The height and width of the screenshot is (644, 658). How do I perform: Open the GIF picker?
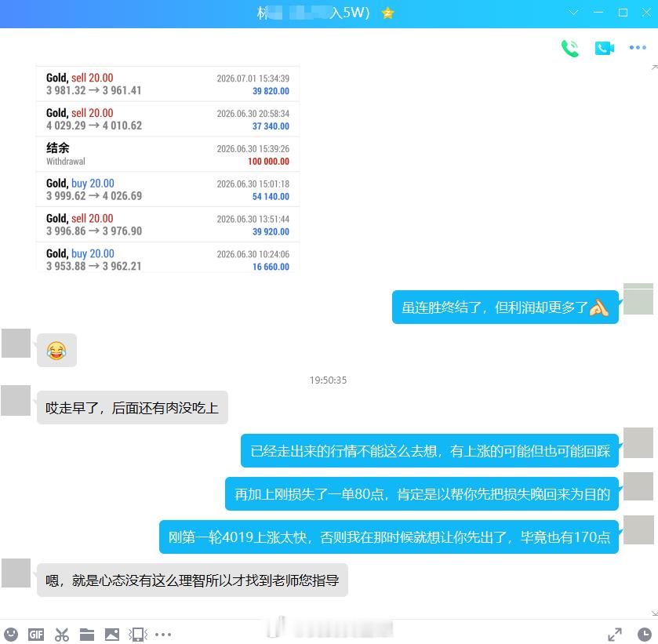pyautogui.click(x=36, y=634)
